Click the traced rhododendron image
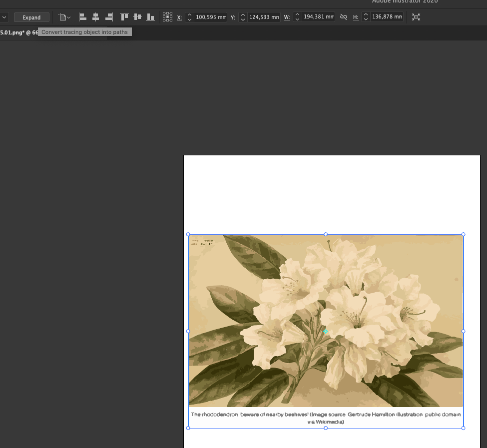This screenshot has height=448, width=487. tap(326, 321)
